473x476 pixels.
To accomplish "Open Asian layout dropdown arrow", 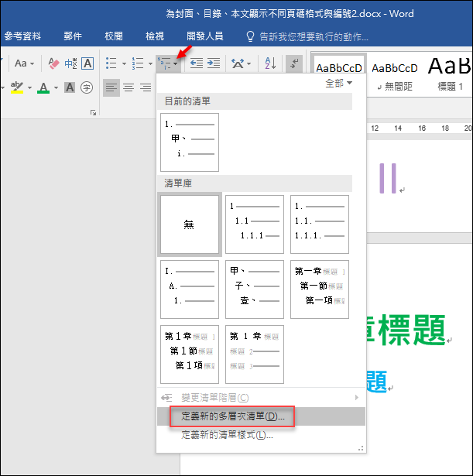I will click(x=248, y=63).
